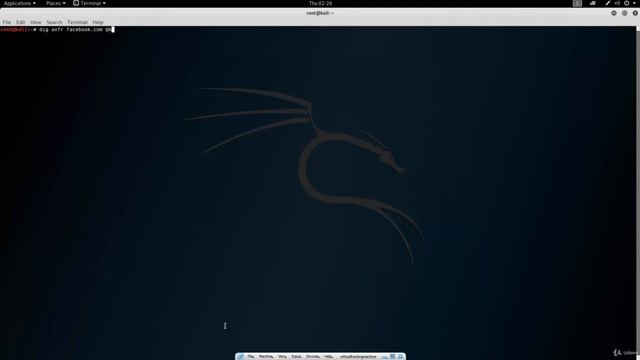Click the clock showing Thu 02:26
Screen dimensions: 640x360
tap(320, 3)
